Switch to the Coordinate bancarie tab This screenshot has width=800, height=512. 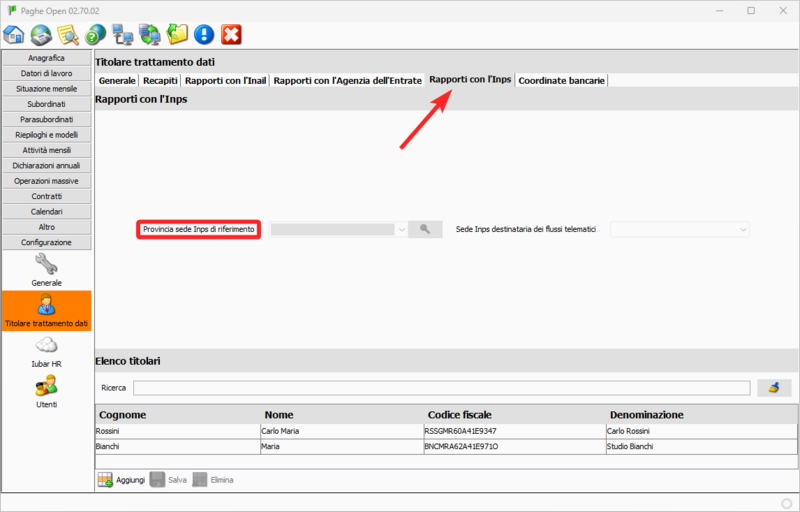561,80
